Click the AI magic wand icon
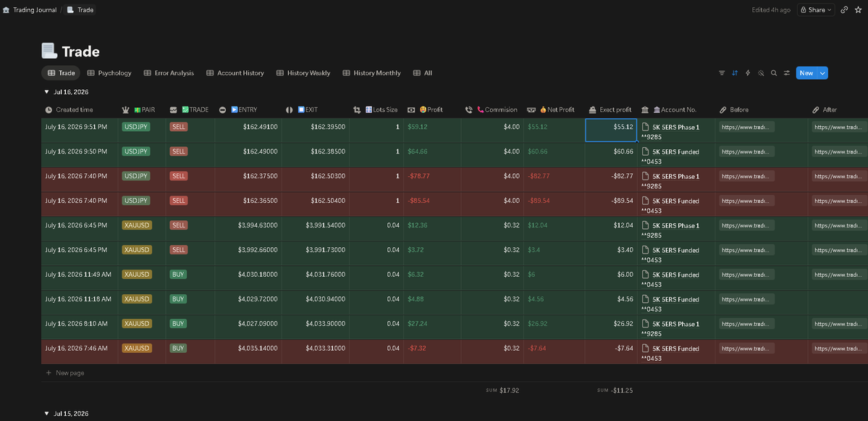Image resolution: width=868 pixels, height=421 pixels. coord(761,73)
